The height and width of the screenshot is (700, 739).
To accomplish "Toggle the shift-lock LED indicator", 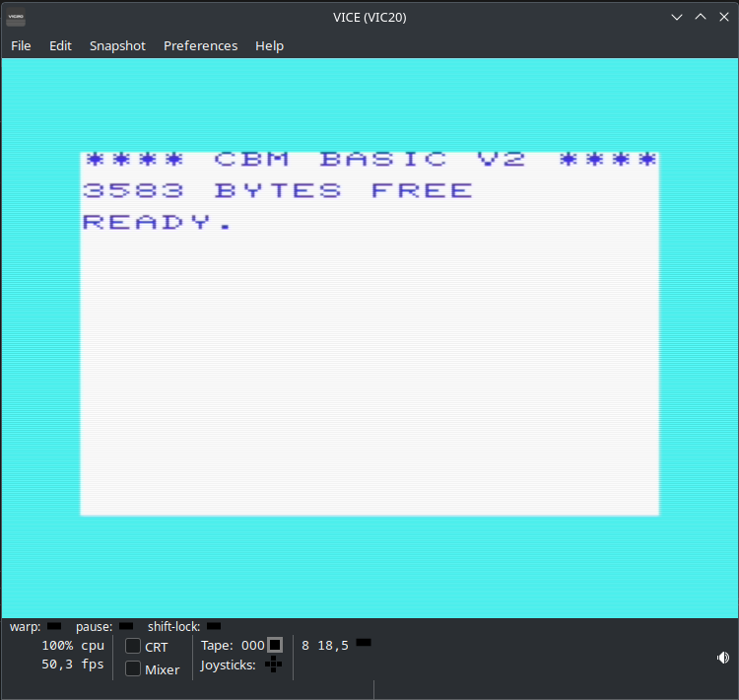I will 214,626.
